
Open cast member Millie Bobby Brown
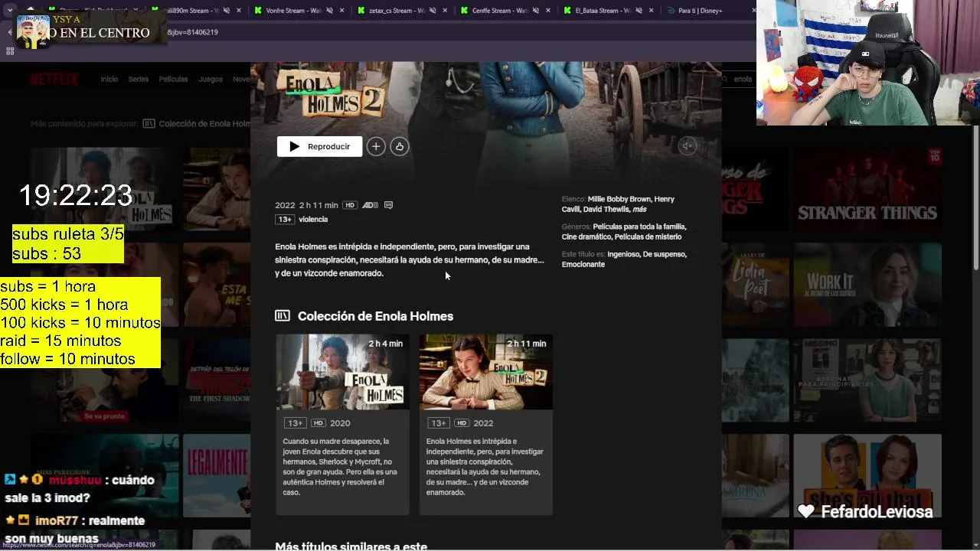[x=619, y=199]
